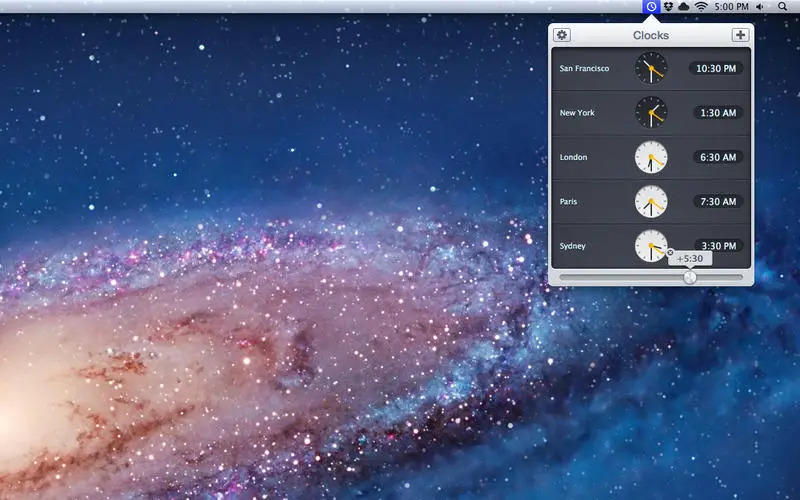The image size is (800, 500).
Task: Select the Paris city label
Action: tap(568, 202)
